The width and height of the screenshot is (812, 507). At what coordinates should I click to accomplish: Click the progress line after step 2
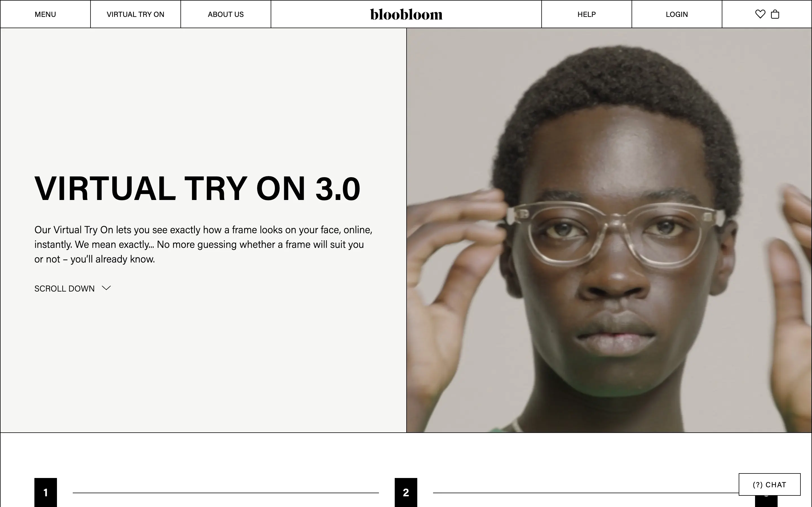tap(586, 493)
